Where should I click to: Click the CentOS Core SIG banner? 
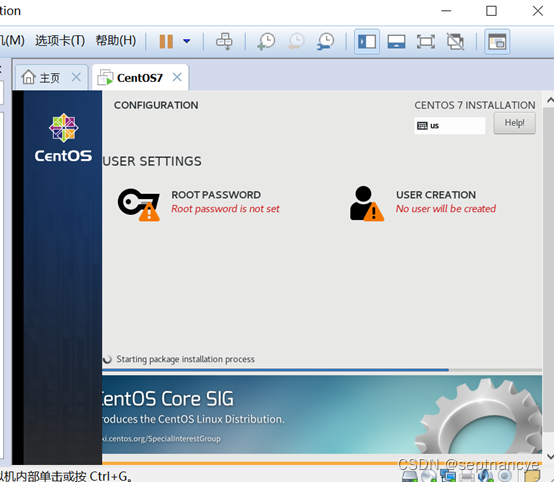pos(322,415)
